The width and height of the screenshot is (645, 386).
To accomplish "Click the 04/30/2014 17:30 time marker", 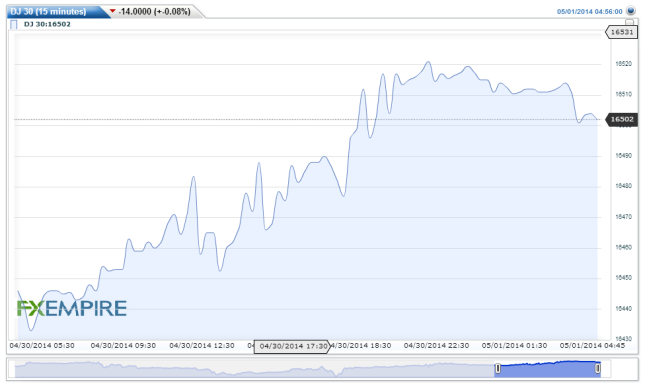I will [292, 346].
